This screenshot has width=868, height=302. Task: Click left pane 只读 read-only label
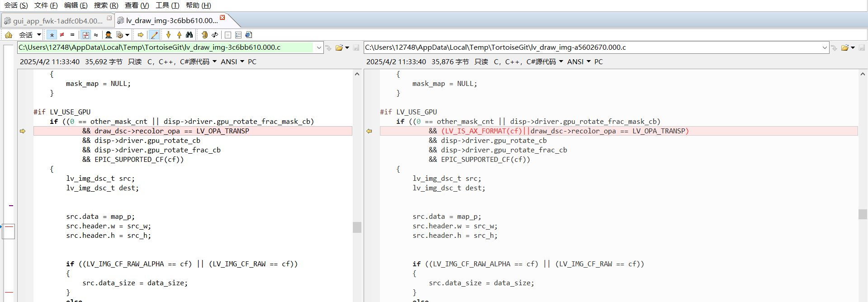pos(135,62)
